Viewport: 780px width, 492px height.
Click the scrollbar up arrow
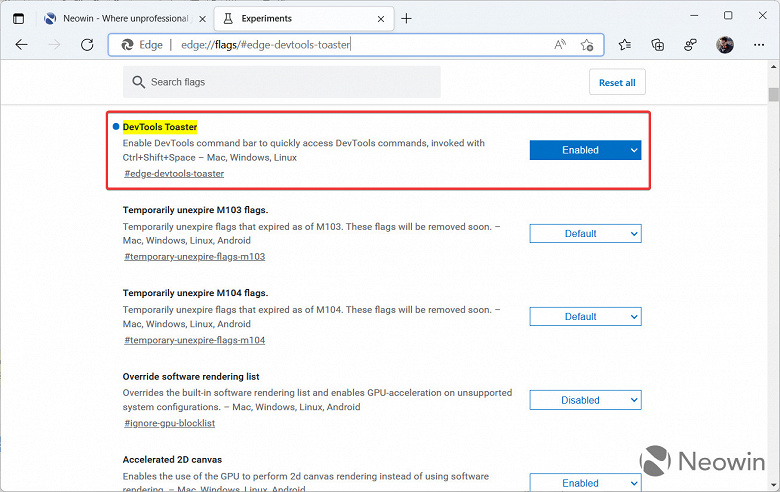pos(774,66)
